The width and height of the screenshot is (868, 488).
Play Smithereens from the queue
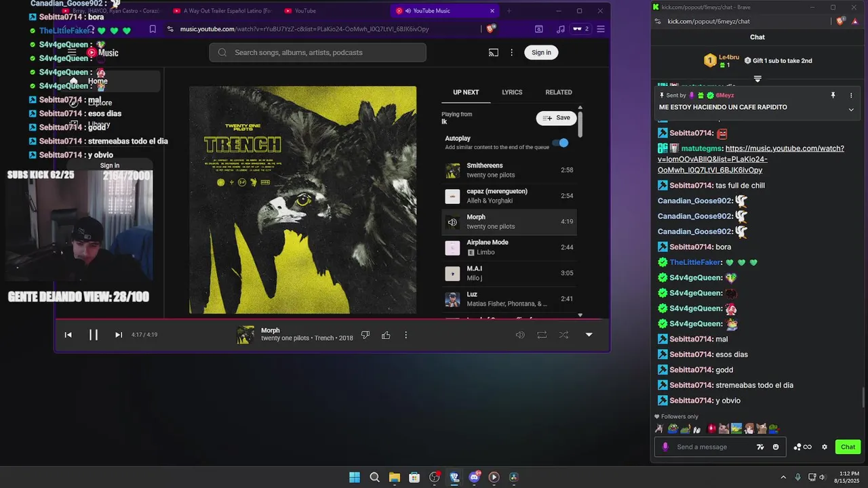509,170
